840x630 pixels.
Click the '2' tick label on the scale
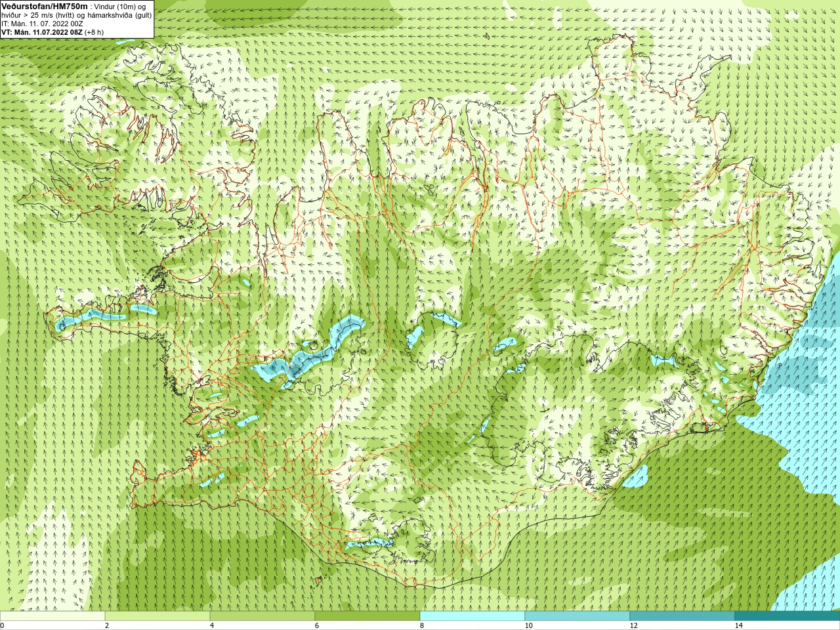click(107, 625)
